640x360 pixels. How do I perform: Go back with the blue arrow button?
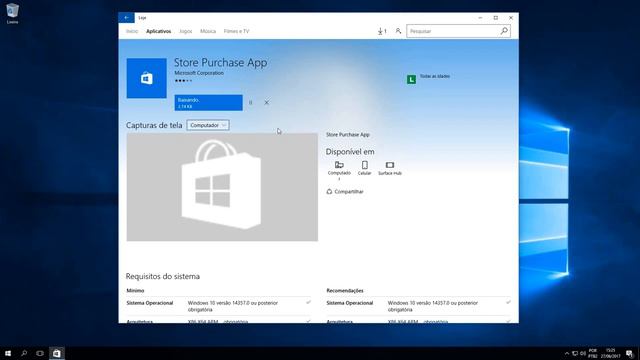[x=126, y=18]
